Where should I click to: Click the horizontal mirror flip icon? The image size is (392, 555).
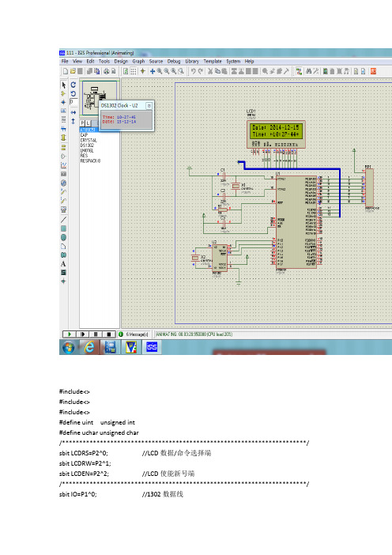(x=73, y=112)
